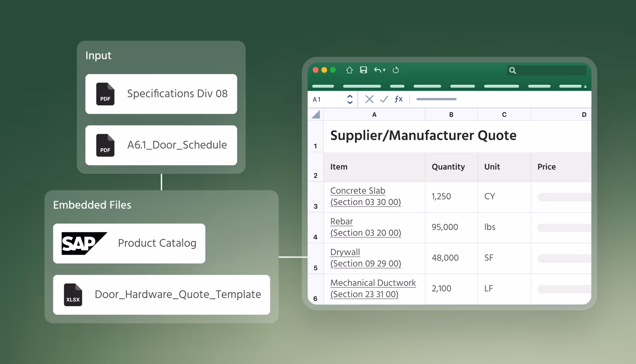Select row 1 header
The image size is (636, 364).
[x=316, y=137]
